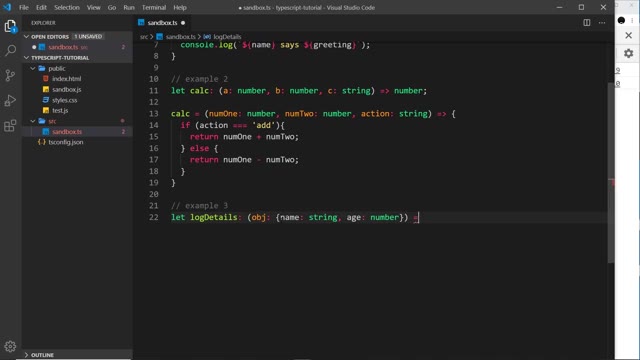The height and width of the screenshot is (360, 640).
Task: Open the Terminal menu
Action: [154, 7]
